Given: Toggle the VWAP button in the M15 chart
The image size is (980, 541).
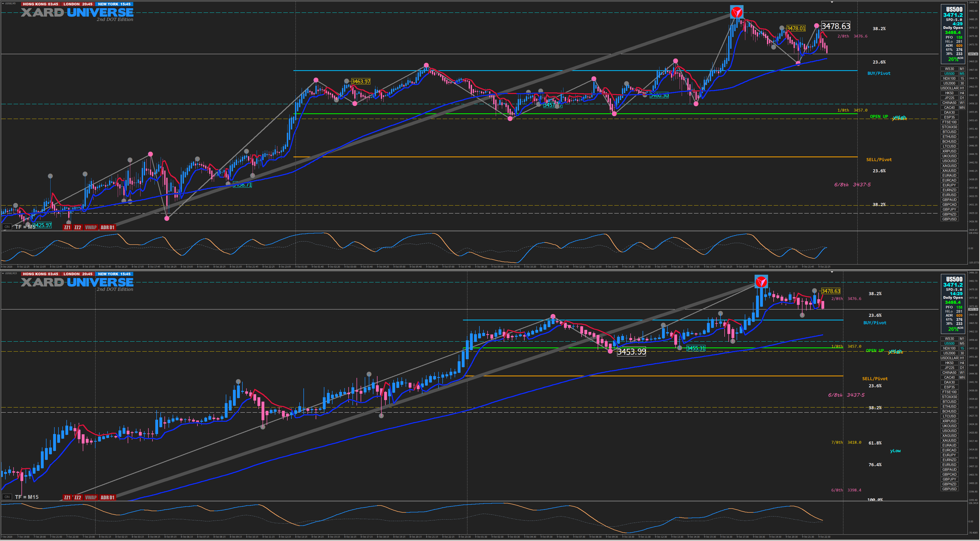Looking at the screenshot, I should point(91,497).
